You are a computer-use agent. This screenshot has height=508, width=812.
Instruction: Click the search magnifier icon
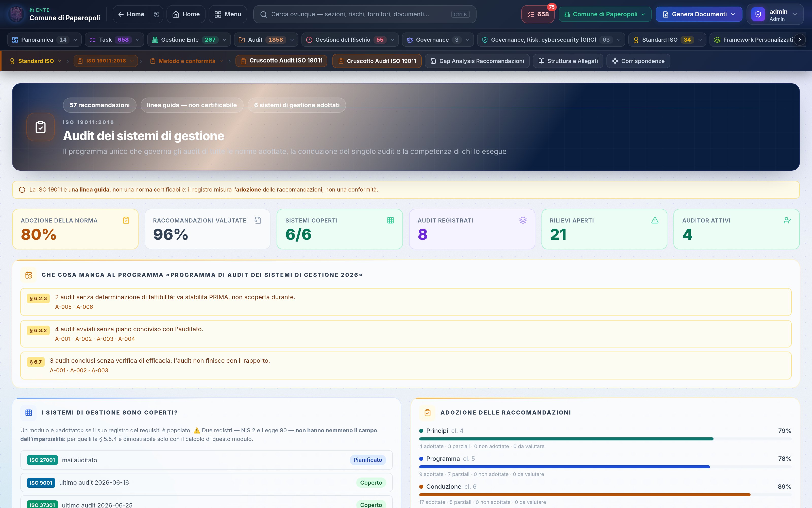pos(264,14)
